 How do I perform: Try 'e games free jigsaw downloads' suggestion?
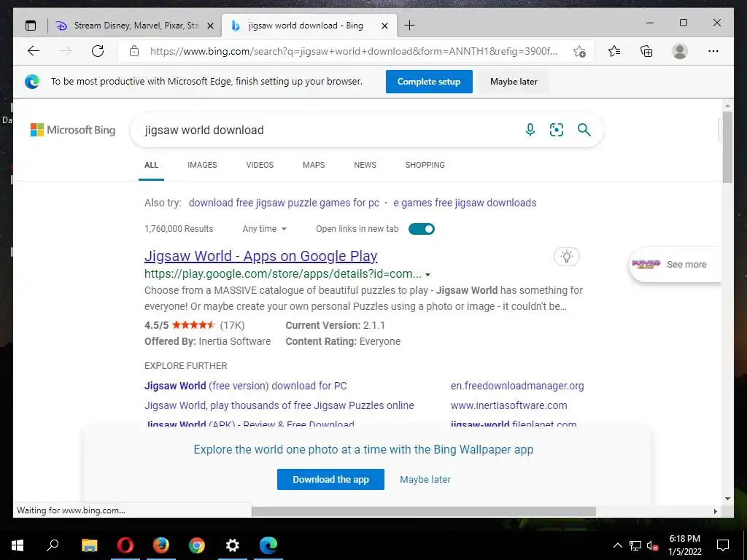pyautogui.click(x=465, y=203)
